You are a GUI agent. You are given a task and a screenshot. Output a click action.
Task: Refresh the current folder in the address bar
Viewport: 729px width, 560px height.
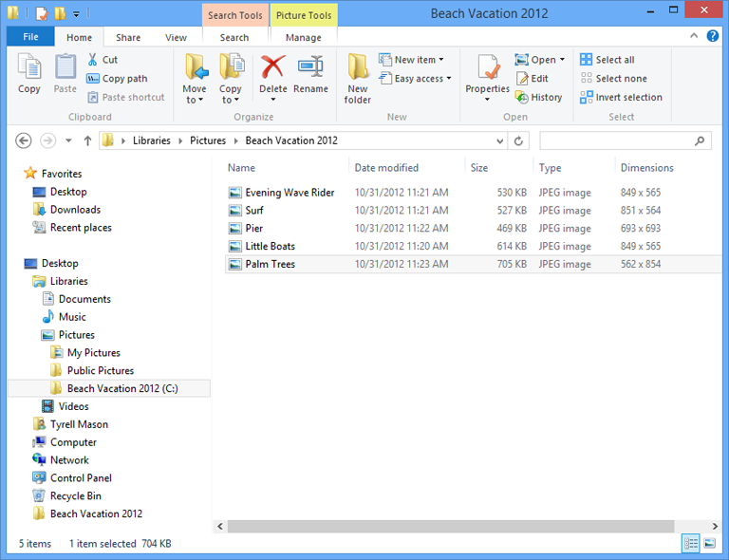[518, 140]
